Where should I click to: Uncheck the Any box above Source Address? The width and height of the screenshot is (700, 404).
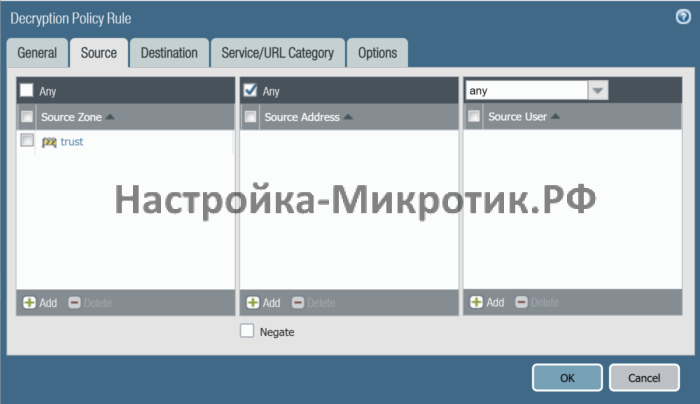[x=250, y=90]
